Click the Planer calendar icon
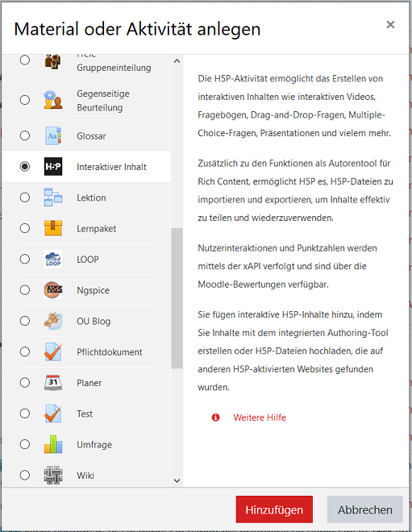The height and width of the screenshot is (532, 412). (53, 382)
